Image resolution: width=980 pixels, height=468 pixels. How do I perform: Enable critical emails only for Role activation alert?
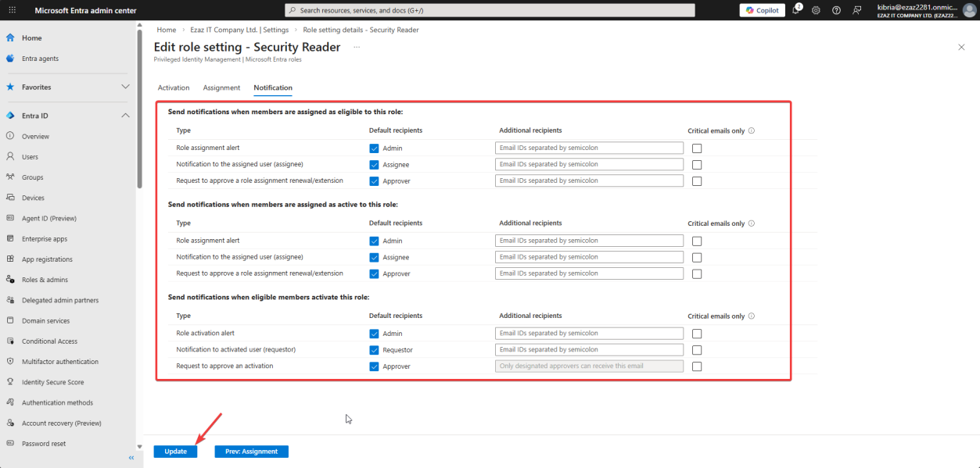[x=697, y=334]
